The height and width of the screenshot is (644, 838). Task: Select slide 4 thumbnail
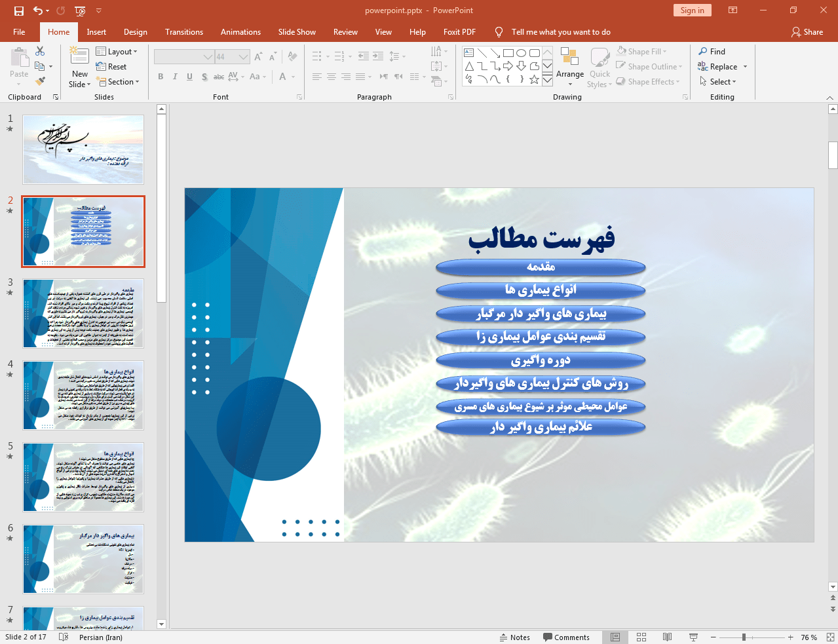pyautogui.click(x=83, y=395)
